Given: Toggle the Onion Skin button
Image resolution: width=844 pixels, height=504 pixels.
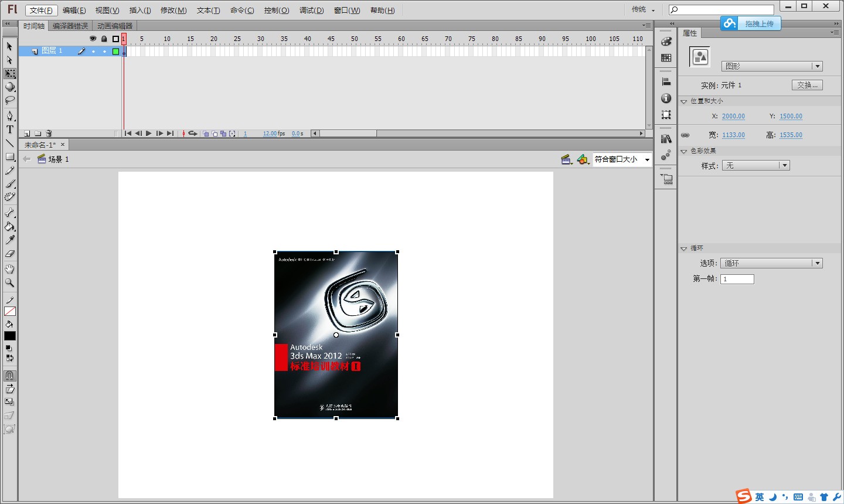Looking at the screenshot, I should (206, 134).
